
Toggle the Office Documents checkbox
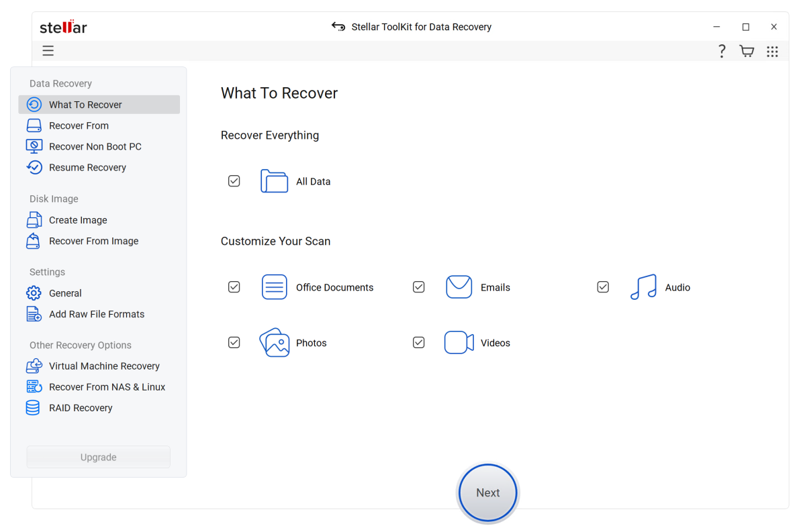coord(234,287)
